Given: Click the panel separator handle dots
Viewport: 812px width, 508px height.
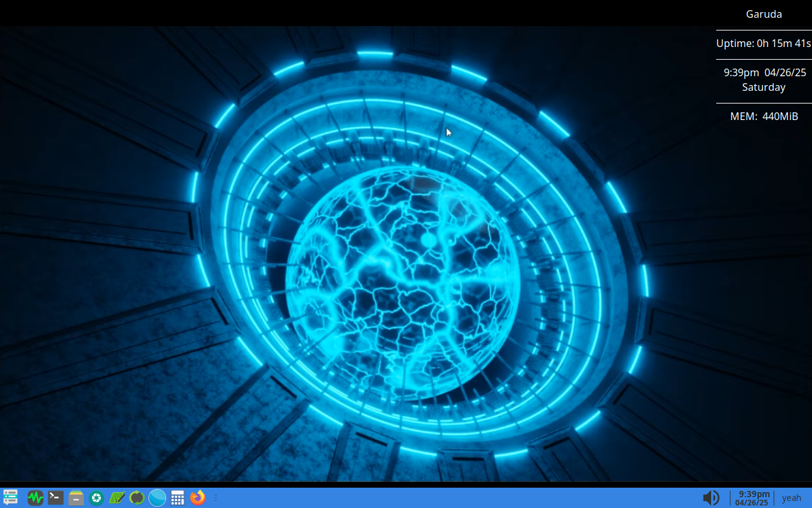Looking at the screenshot, I should point(216,498).
